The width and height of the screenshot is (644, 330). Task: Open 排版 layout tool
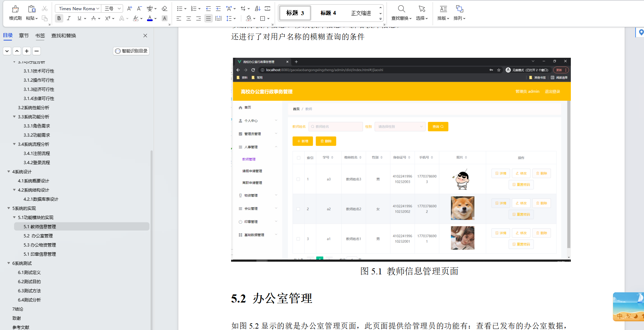[x=443, y=13]
